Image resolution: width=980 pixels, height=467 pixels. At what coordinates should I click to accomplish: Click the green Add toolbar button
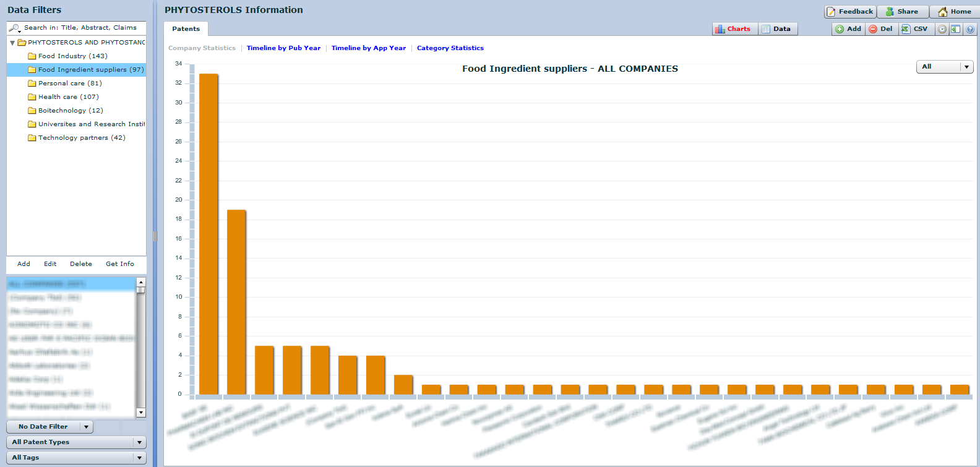click(848, 29)
